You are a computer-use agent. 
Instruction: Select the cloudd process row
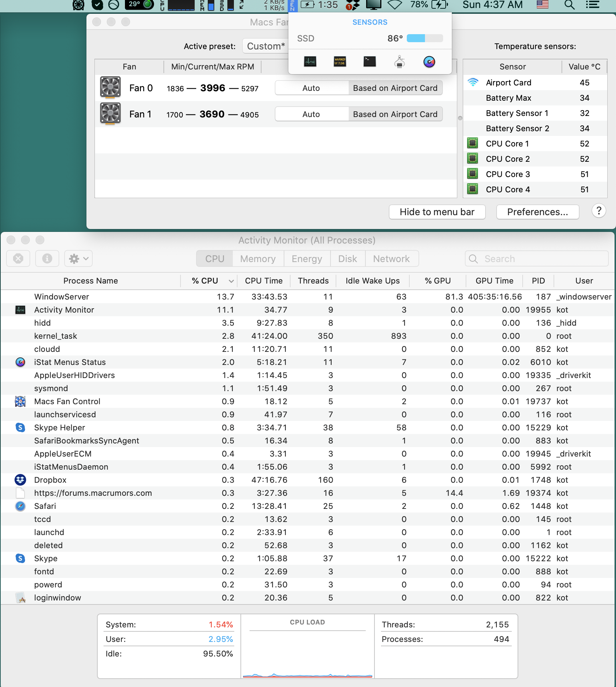307,349
